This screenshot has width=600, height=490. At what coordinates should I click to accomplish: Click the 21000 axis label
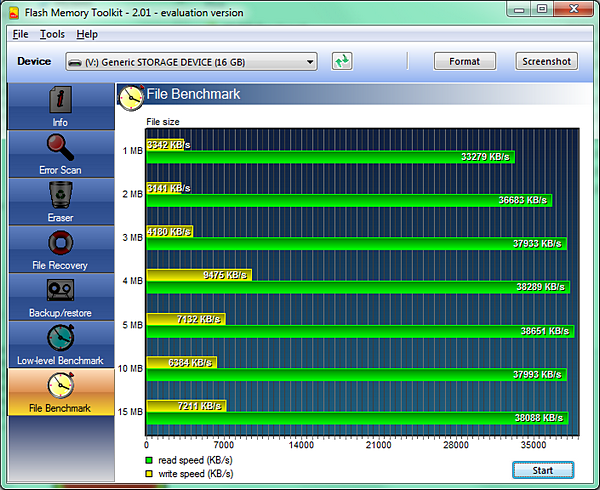point(378,445)
